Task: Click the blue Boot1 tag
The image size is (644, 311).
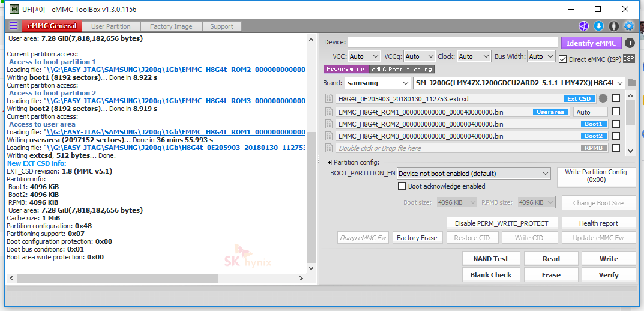Action: tap(594, 124)
